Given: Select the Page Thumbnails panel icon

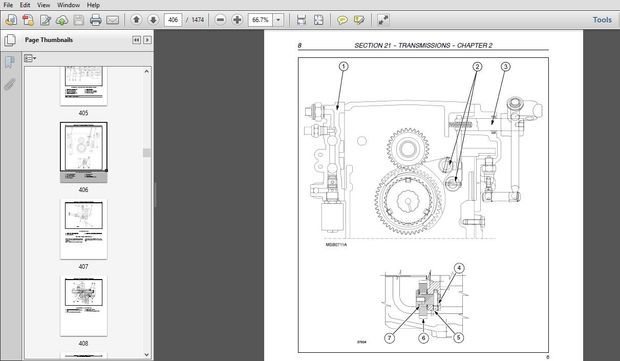Looking at the screenshot, I should pyautogui.click(x=10, y=40).
